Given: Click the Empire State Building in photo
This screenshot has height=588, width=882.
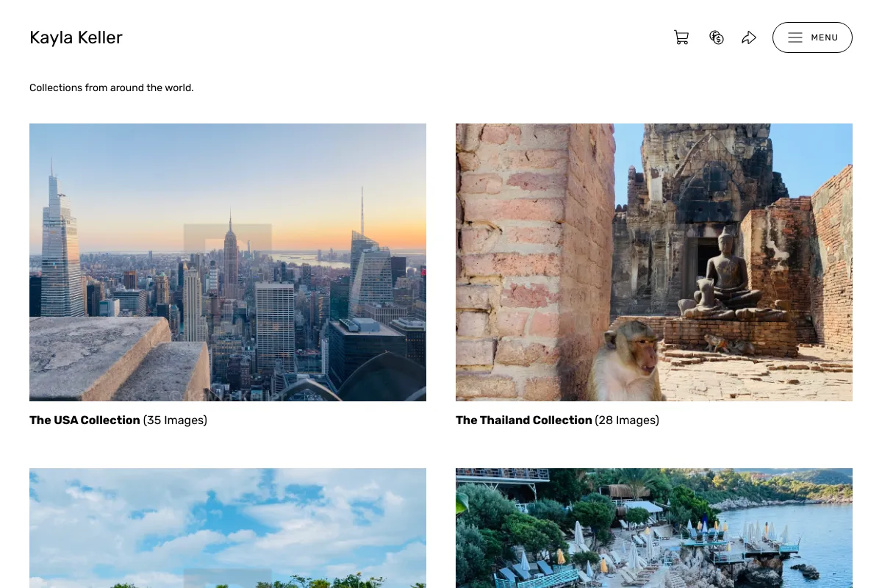Looking at the screenshot, I should 231,256.
